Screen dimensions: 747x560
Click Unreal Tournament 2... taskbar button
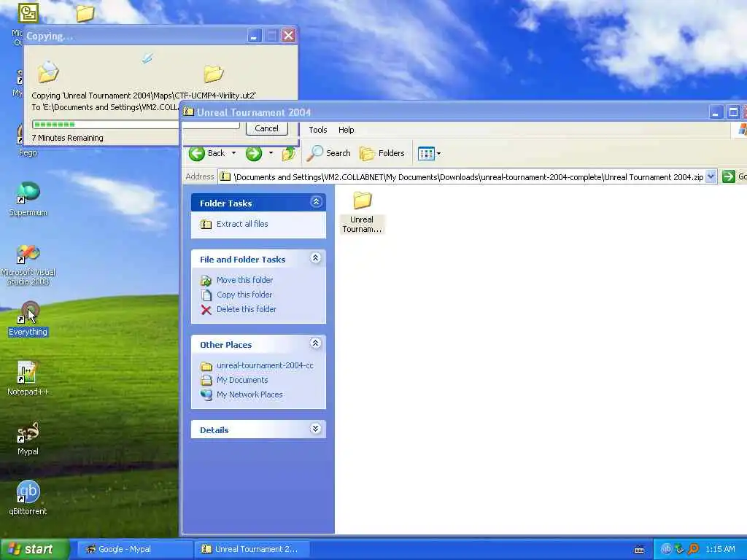click(x=252, y=549)
